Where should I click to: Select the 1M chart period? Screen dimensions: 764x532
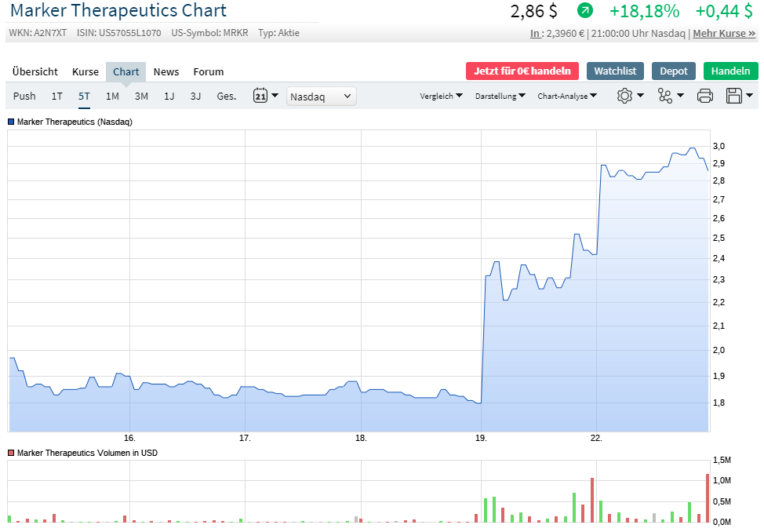(111, 95)
